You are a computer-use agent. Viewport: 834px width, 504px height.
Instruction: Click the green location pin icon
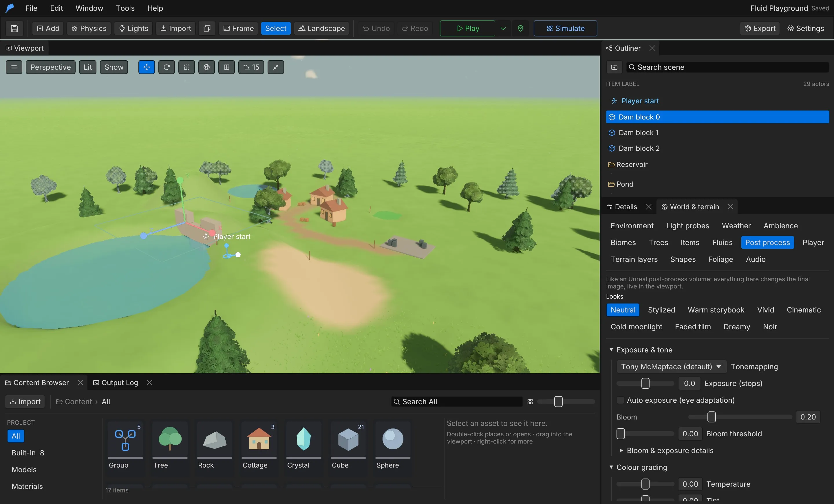point(521,28)
